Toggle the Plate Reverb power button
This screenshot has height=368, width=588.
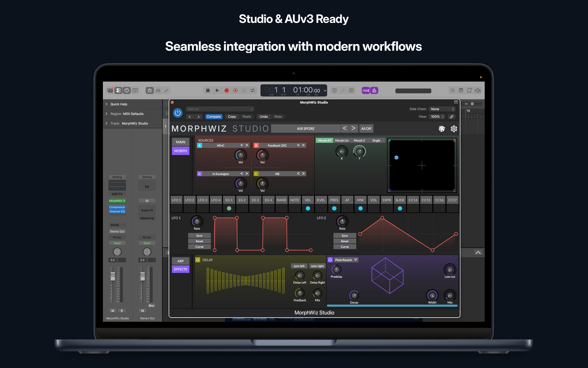(x=330, y=260)
